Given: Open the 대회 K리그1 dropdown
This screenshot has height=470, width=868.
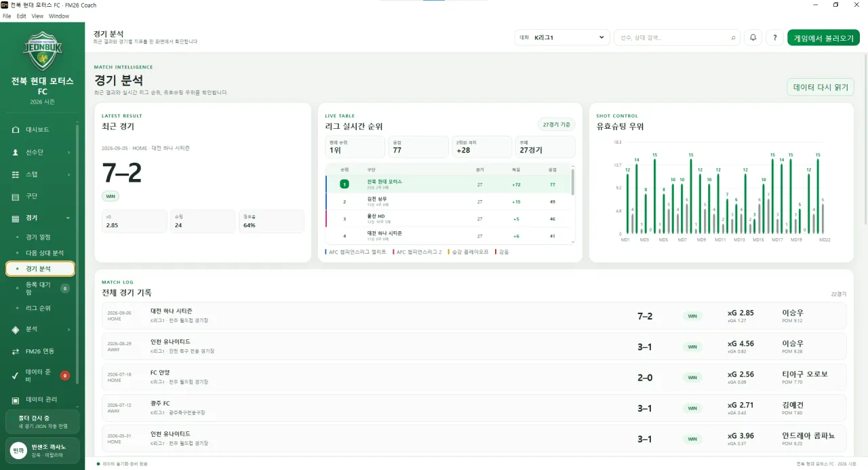Looking at the screenshot, I should (562, 38).
